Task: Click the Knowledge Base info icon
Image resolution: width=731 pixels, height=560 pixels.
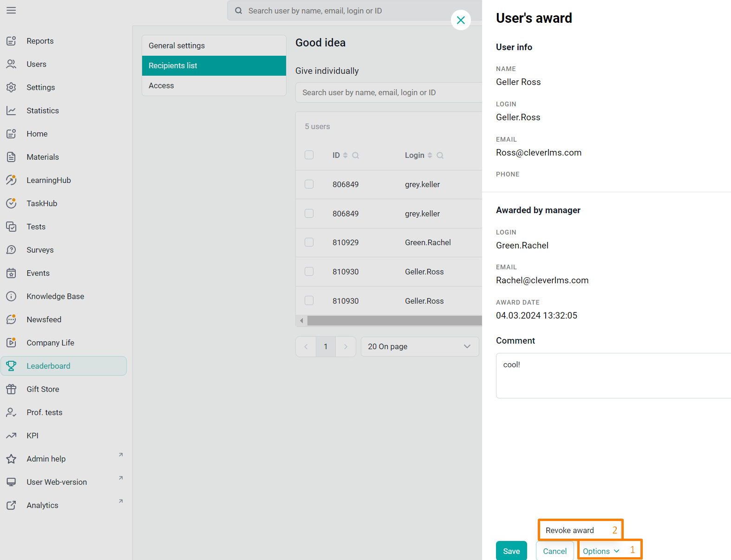Action: tap(11, 296)
